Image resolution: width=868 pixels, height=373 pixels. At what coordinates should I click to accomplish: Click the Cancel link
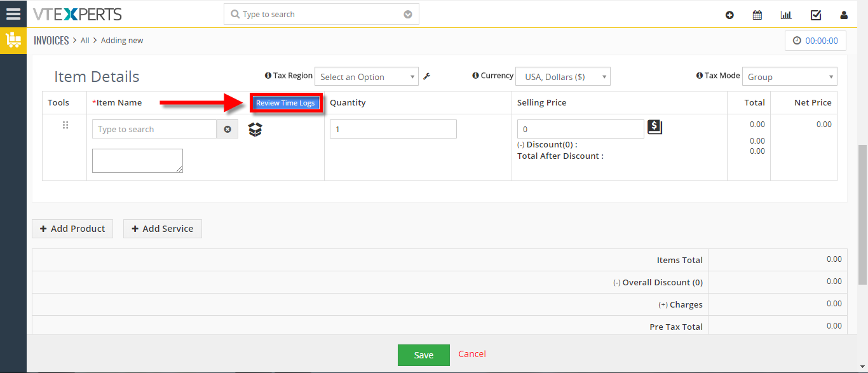(x=472, y=354)
